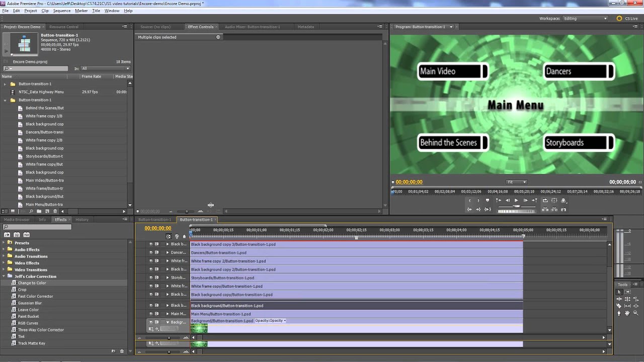Hide the Storyboards video track
644x362 pixels.
(x=150, y=278)
